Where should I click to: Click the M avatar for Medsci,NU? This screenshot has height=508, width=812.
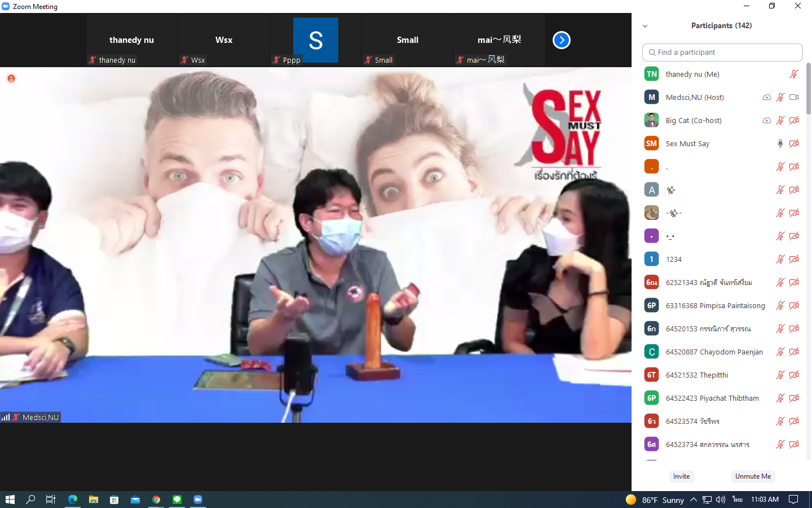[651, 97]
